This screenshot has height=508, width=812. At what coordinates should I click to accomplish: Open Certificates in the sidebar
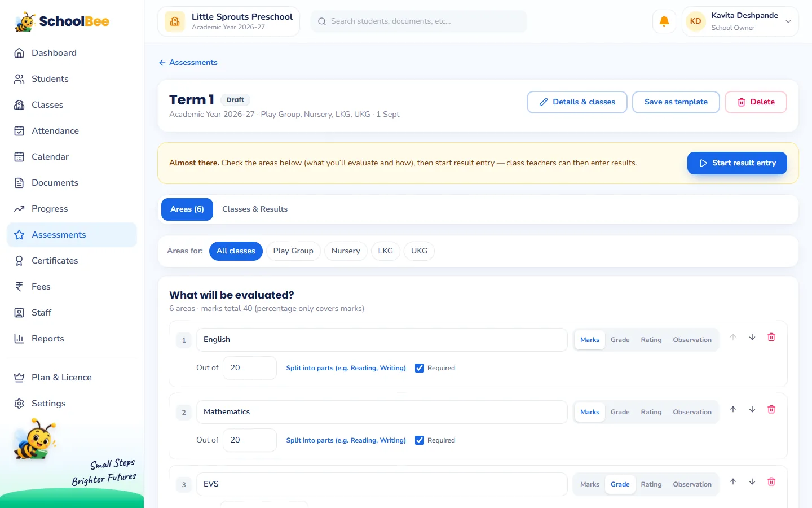click(72, 261)
